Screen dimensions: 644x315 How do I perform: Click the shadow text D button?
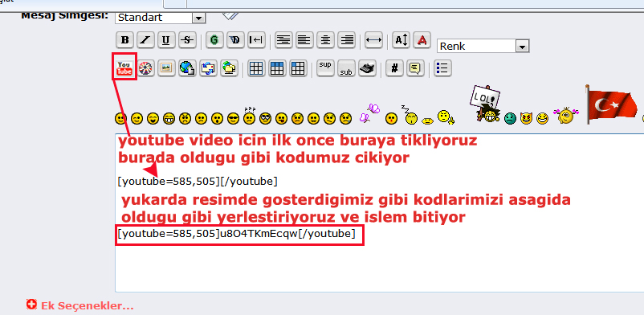235,40
